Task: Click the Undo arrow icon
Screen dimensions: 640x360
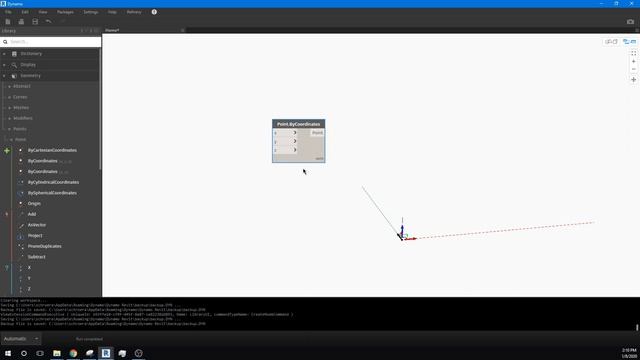Action: [49, 22]
